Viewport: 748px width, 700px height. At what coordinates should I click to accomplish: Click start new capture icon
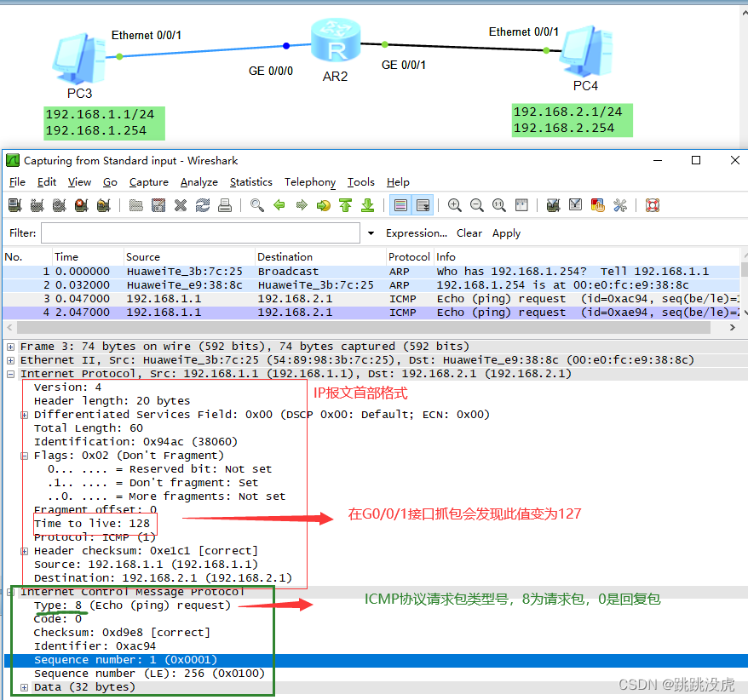(x=59, y=205)
